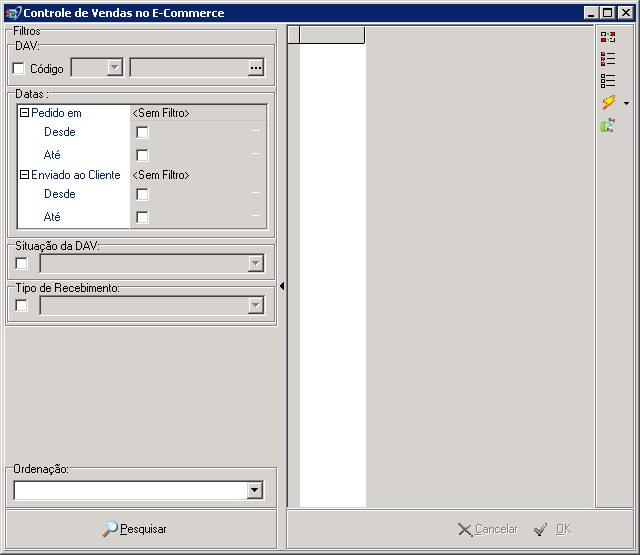Click the grid row selector corner cell
Viewport: 640px width, 555px height.
(294, 35)
